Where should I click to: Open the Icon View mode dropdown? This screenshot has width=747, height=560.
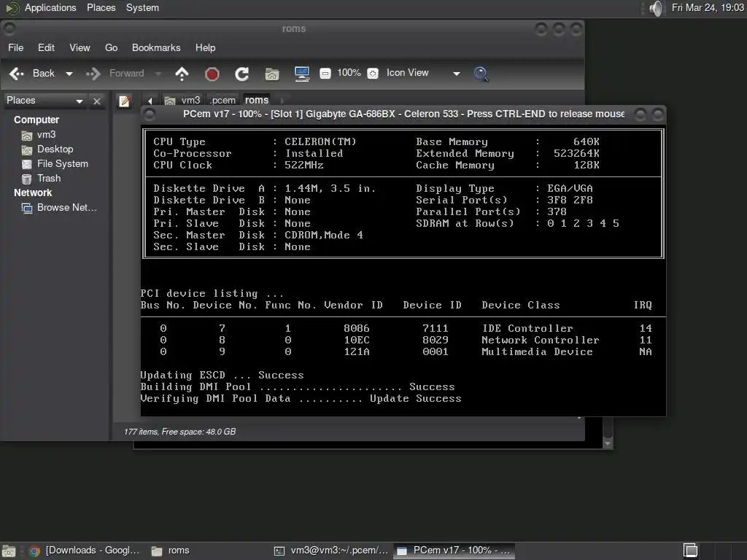pyautogui.click(x=423, y=73)
